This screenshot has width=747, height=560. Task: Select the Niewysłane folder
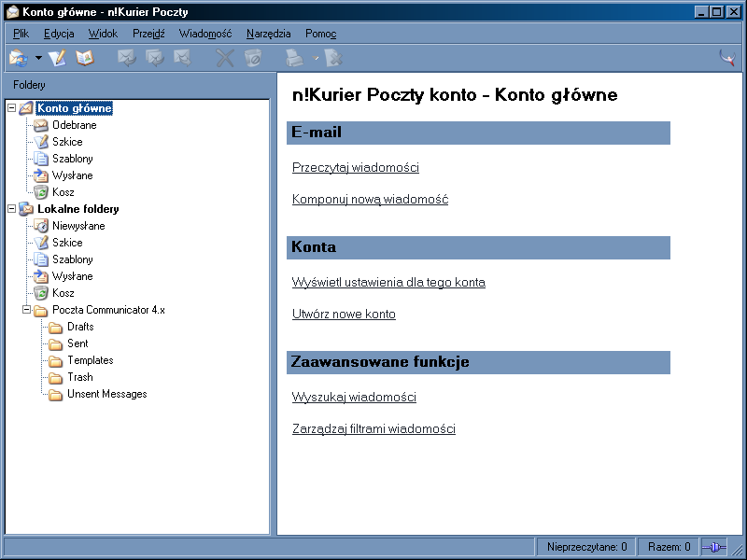[78, 226]
